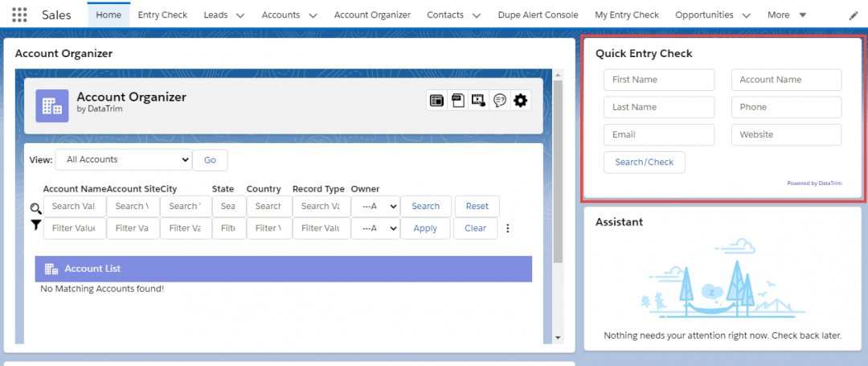868x366 pixels.
Task: Click the help speech bubble icon
Action: click(x=500, y=101)
